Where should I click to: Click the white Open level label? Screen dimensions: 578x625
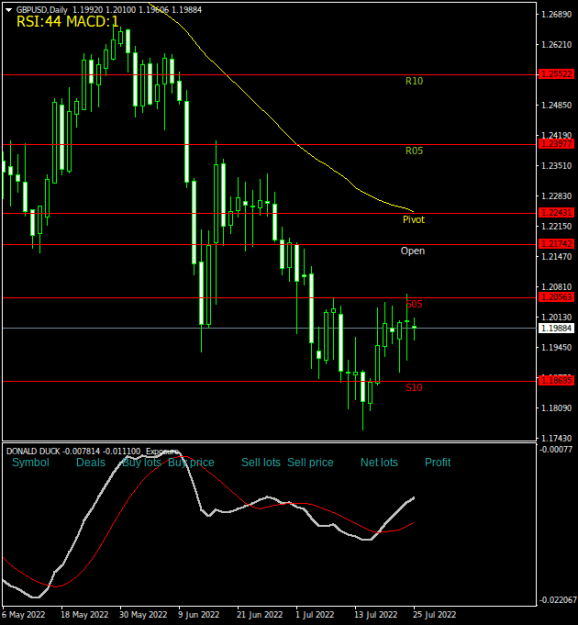[413, 251]
